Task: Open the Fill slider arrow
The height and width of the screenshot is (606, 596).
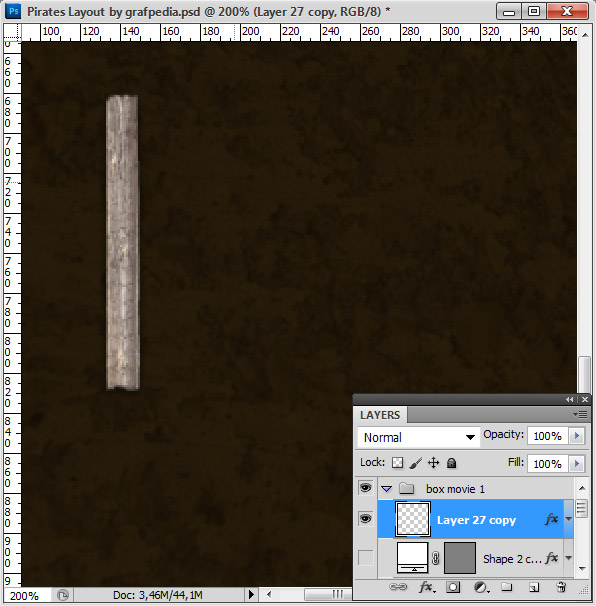Action: pos(577,463)
